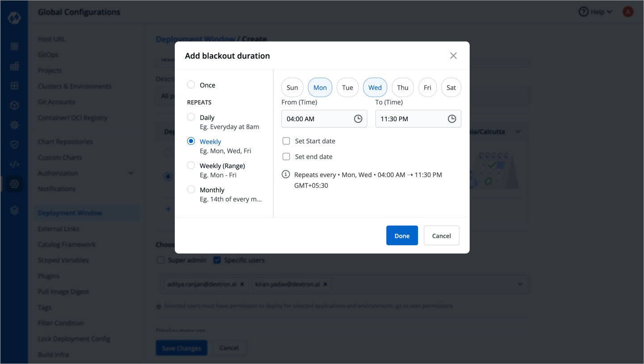Close the Add blackout duration dialog

click(x=453, y=56)
